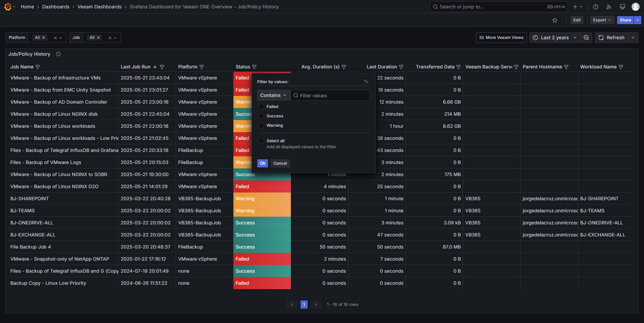Filter the Platform column
Image resolution: width=644 pixels, height=323 pixels.
click(x=202, y=67)
